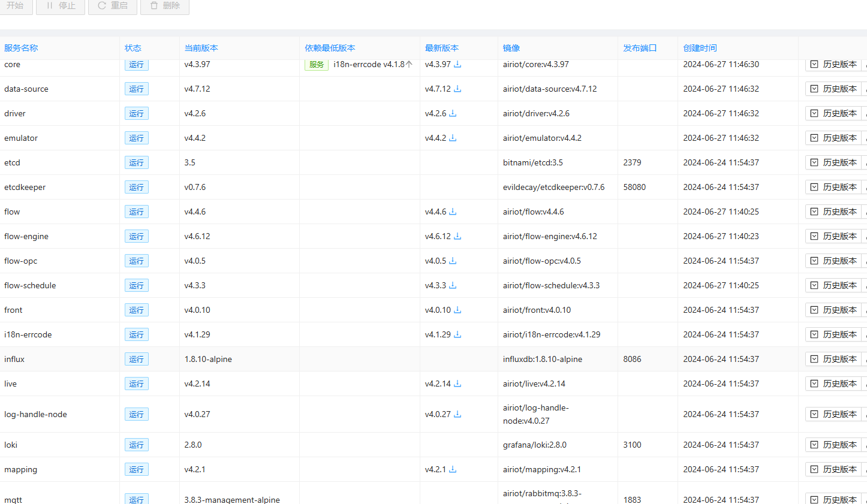Click the 服务 dependency tag in core row
Image resolution: width=867 pixels, height=504 pixels.
point(317,65)
